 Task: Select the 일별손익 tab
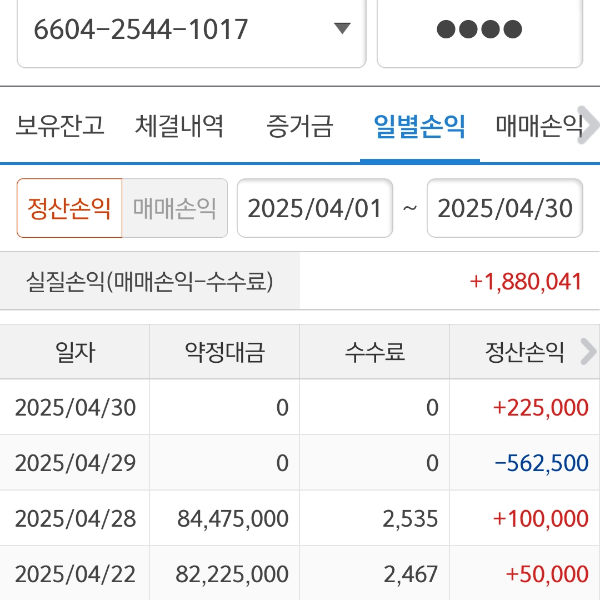419,126
